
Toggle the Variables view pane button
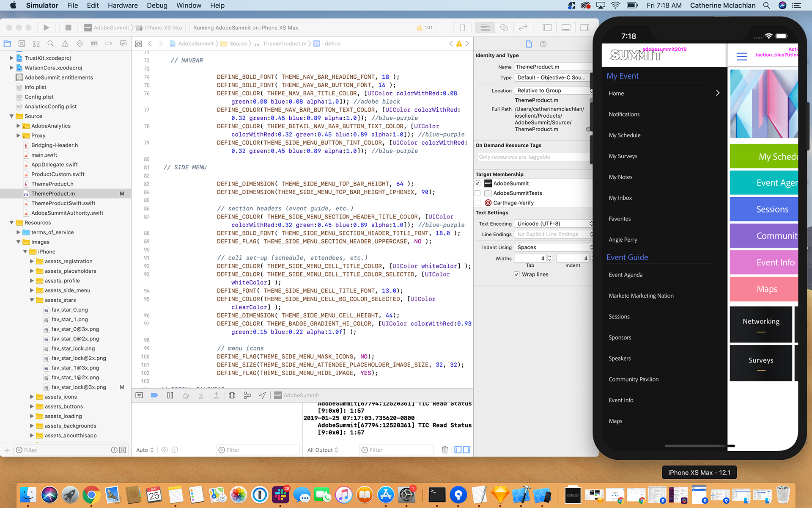[x=458, y=450]
